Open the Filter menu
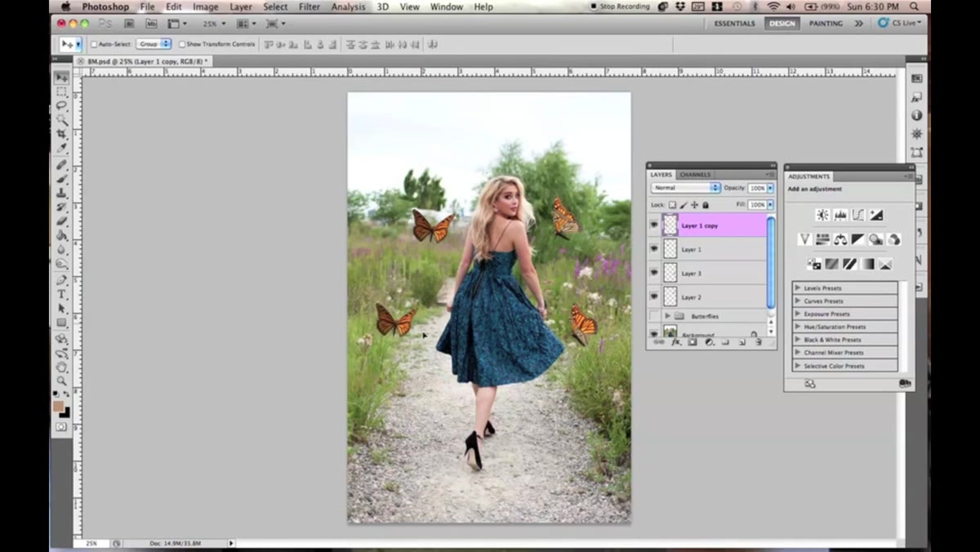This screenshot has height=552, width=980. point(310,7)
